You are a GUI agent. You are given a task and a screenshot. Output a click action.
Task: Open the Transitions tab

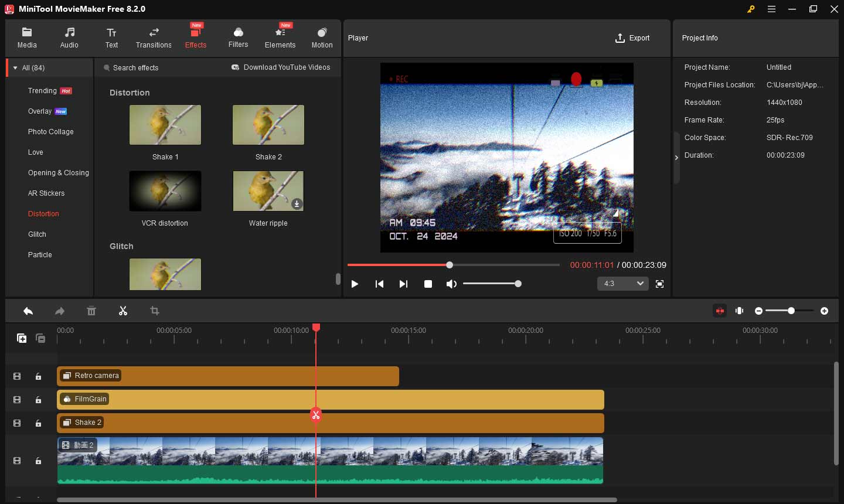point(154,38)
